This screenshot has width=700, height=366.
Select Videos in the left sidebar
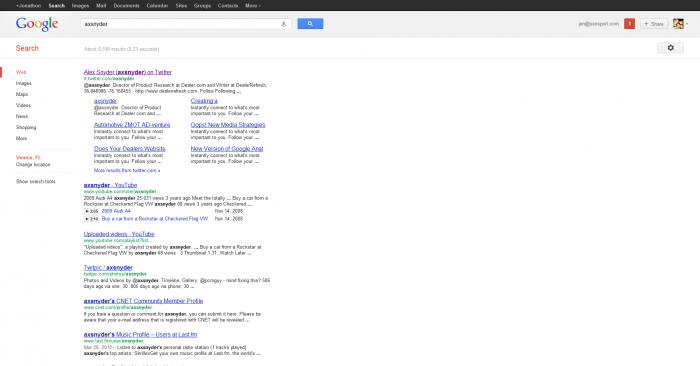23,105
